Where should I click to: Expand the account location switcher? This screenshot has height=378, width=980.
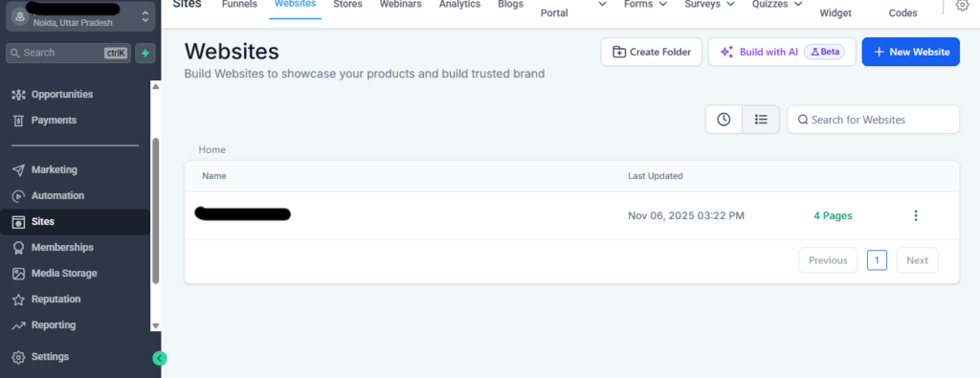coord(145,17)
